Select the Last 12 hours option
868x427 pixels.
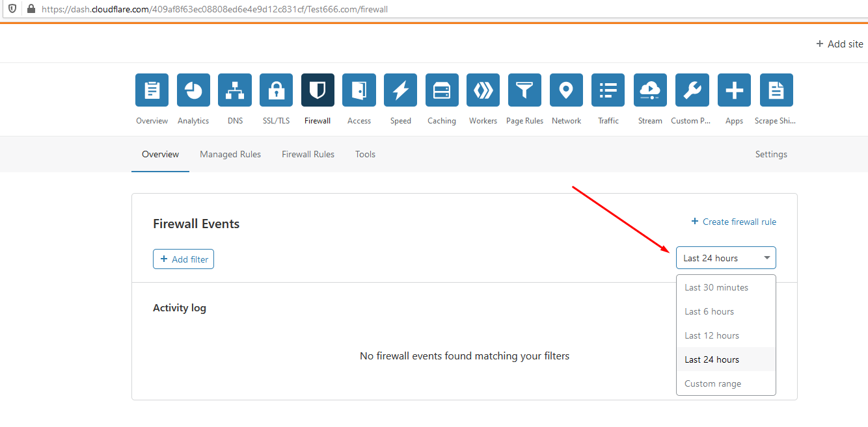pos(712,335)
